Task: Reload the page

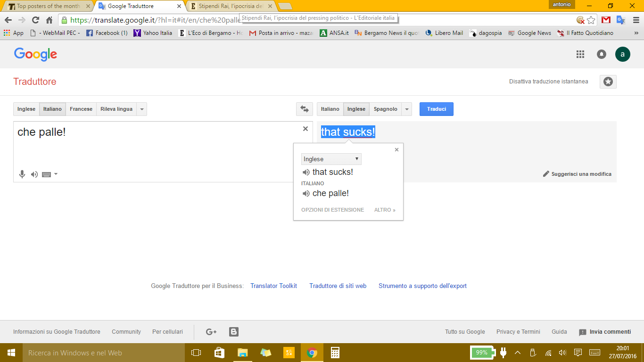Action: (35, 20)
